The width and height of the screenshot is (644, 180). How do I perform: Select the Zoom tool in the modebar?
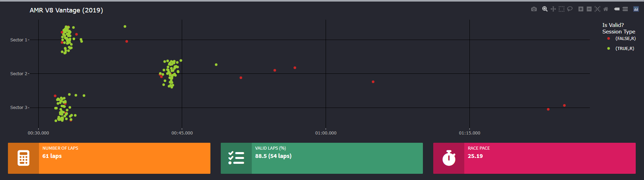tap(545, 9)
